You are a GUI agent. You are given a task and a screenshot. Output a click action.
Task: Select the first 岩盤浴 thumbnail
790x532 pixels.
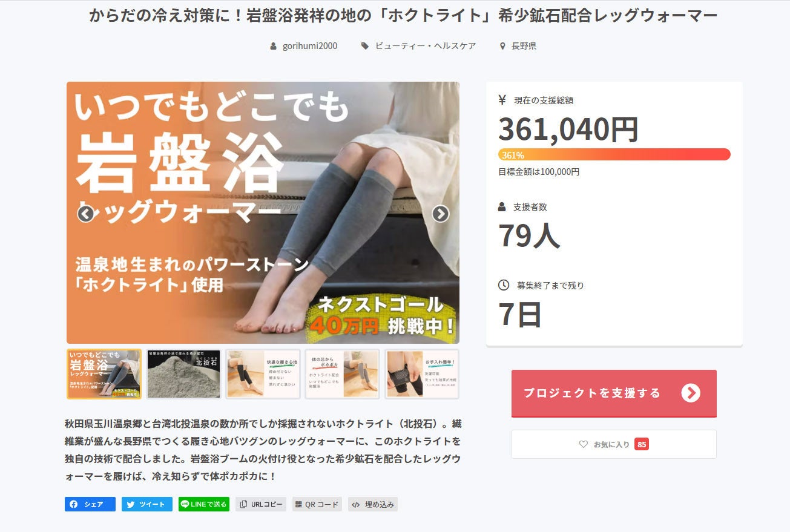click(104, 374)
